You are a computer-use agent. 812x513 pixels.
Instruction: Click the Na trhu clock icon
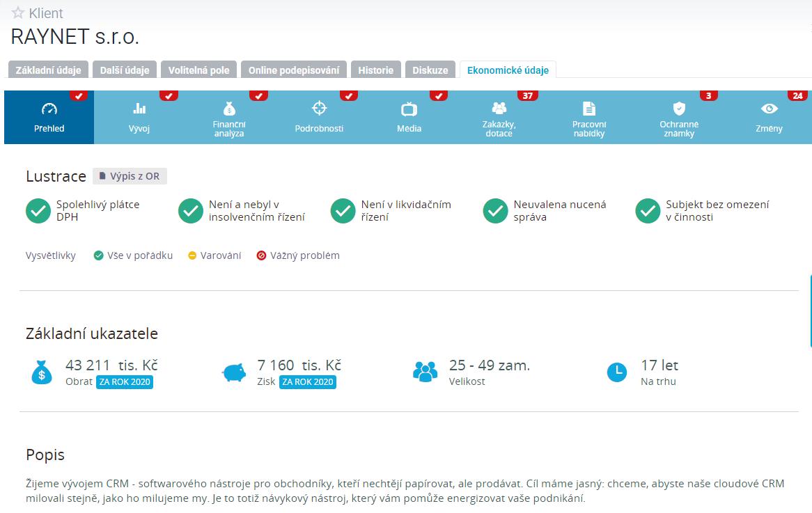(617, 372)
